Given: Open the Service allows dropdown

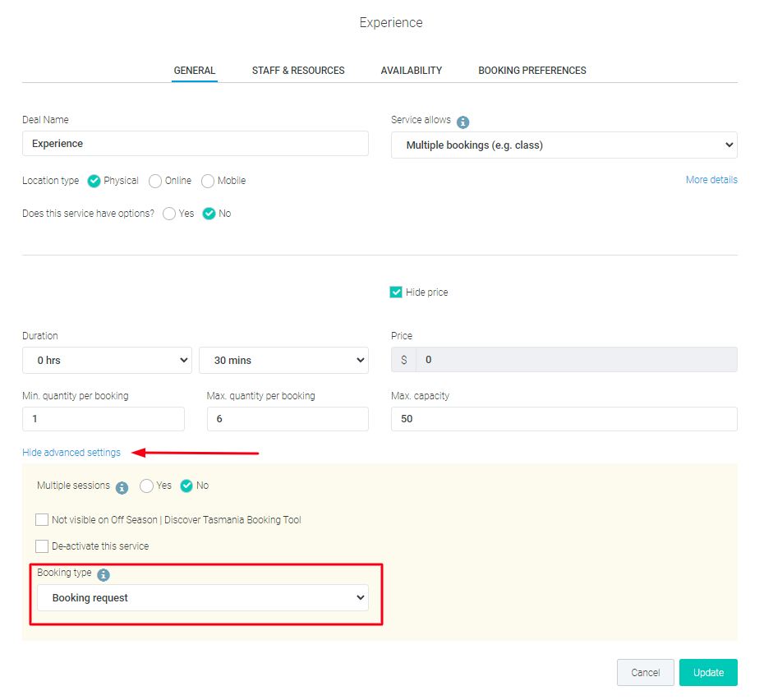Looking at the screenshot, I should pos(564,145).
